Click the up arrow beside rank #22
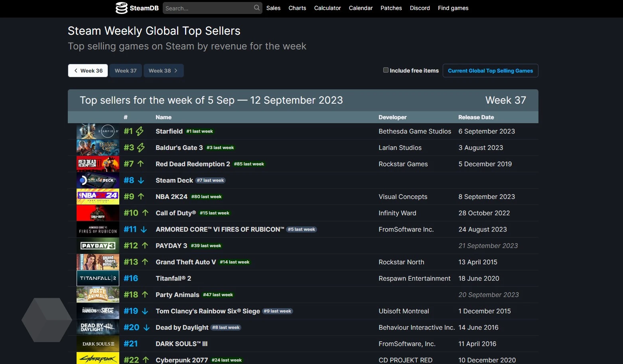 pyautogui.click(x=146, y=360)
